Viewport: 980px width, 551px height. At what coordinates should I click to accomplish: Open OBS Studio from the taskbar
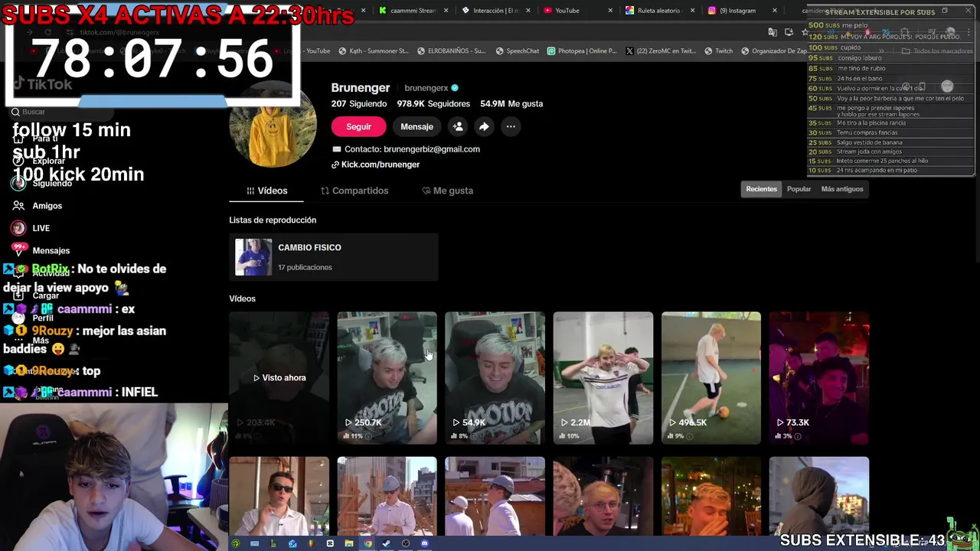pyautogui.click(x=406, y=543)
